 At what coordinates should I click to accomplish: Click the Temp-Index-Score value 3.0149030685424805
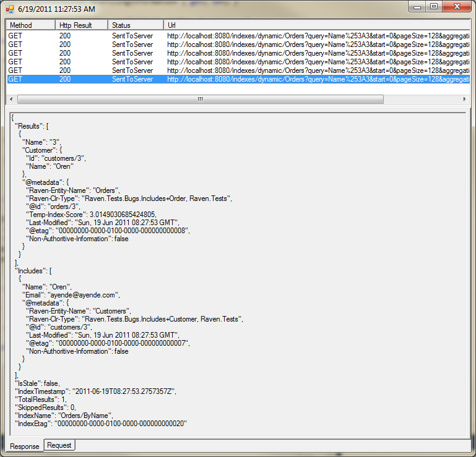coord(123,215)
